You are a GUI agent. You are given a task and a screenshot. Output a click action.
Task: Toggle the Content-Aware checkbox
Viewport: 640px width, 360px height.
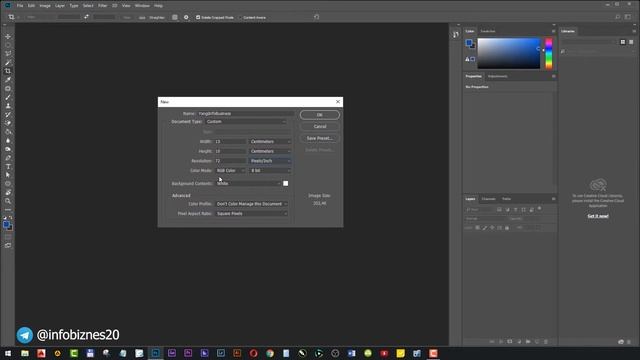point(241,18)
